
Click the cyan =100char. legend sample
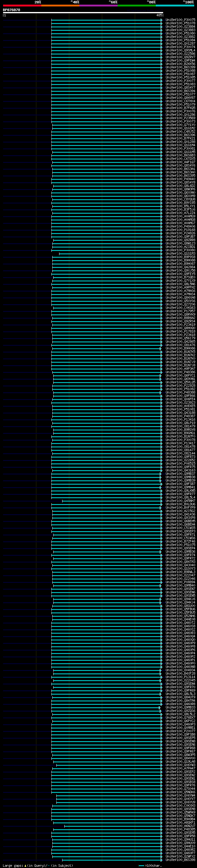pos(141,866)
